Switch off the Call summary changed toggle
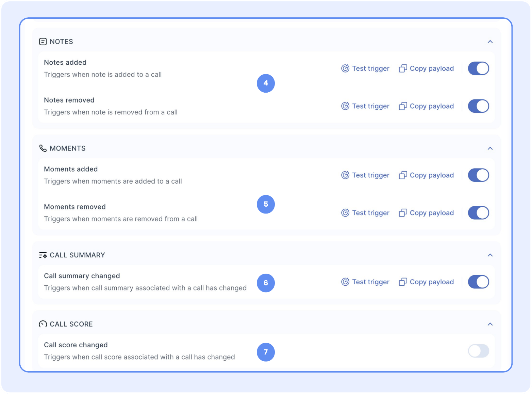532x394 pixels. point(478,282)
